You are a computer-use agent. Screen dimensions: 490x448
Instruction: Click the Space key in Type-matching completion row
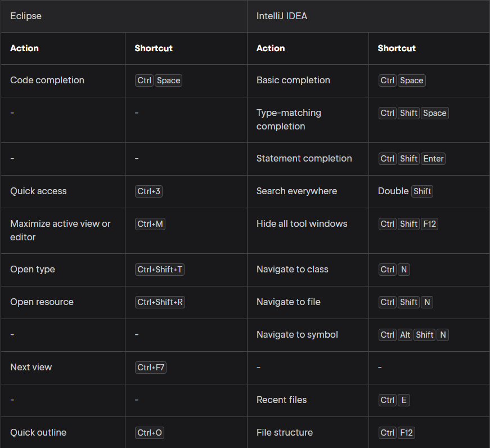435,113
